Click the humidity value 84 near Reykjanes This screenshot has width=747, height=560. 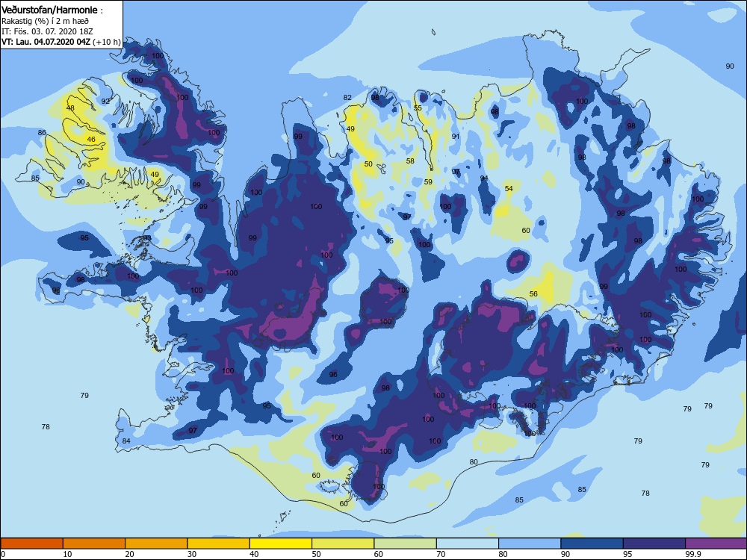[125, 441]
